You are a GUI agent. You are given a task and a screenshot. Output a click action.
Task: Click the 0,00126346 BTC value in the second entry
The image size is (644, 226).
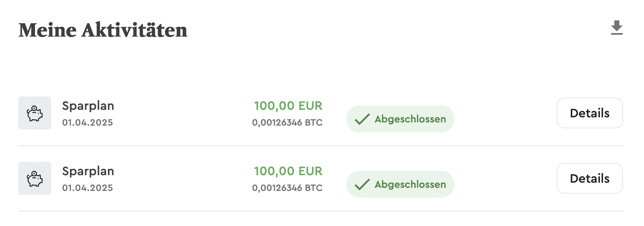pos(287,188)
